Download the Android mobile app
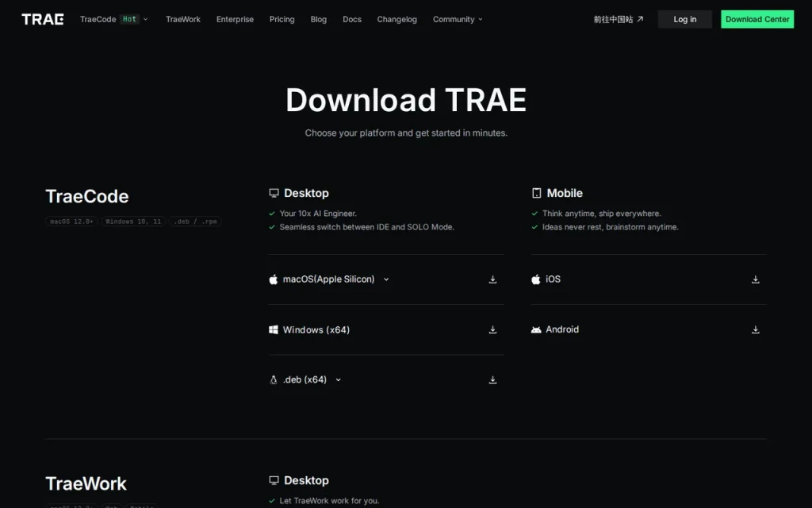This screenshot has width=812, height=508. pyautogui.click(x=756, y=329)
